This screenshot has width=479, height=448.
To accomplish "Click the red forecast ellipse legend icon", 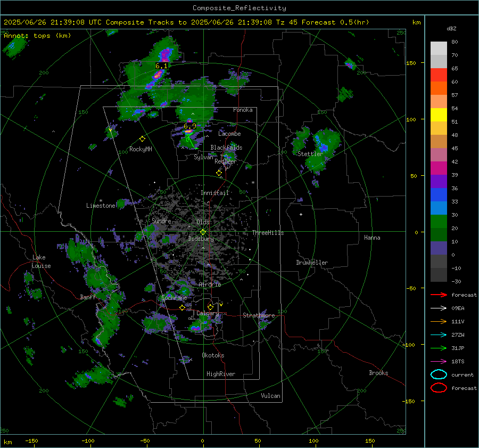I will pyautogui.click(x=439, y=388).
